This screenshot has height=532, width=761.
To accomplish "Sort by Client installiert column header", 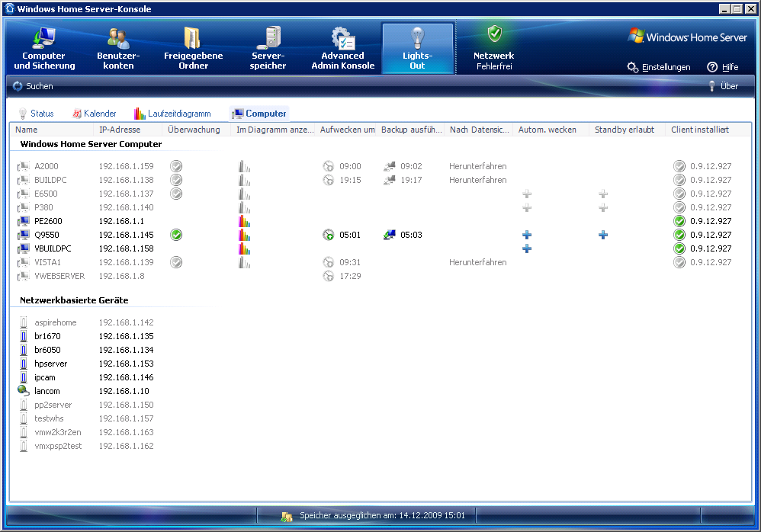I will (x=708, y=130).
